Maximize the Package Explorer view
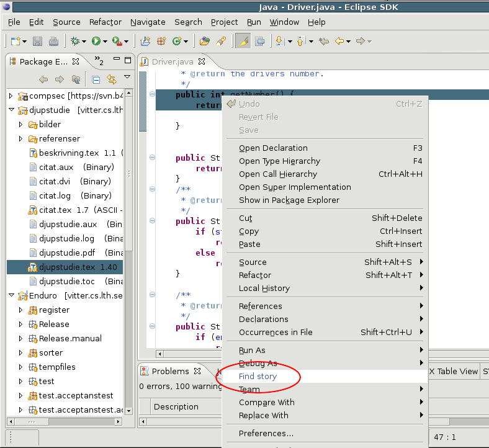The width and height of the screenshot is (489, 448). [128, 60]
